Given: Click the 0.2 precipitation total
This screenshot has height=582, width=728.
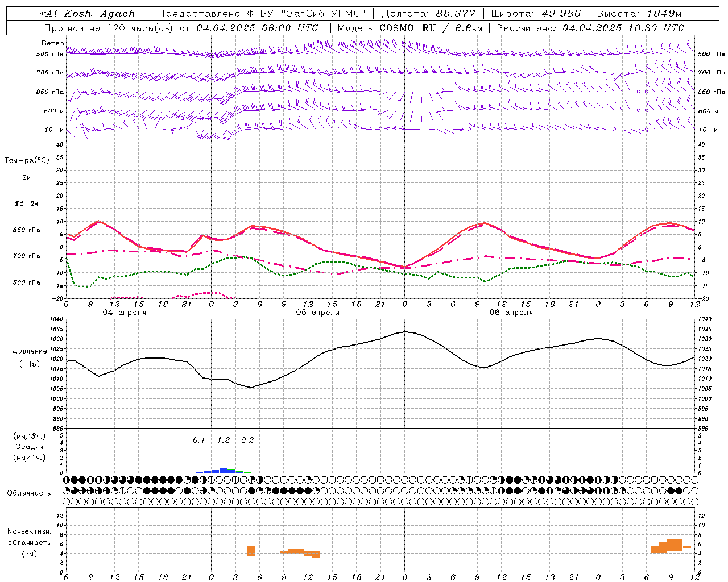Looking at the screenshot, I should [x=247, y=440].
